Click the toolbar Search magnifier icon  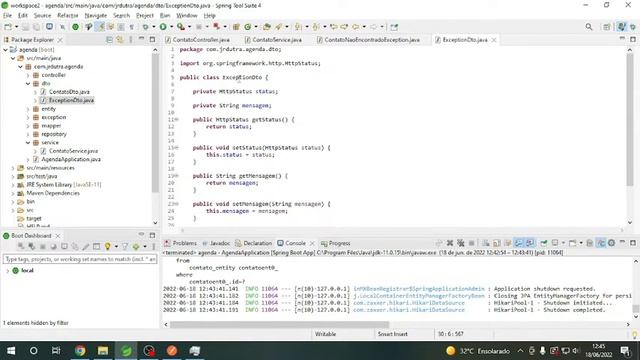[589, 27]
